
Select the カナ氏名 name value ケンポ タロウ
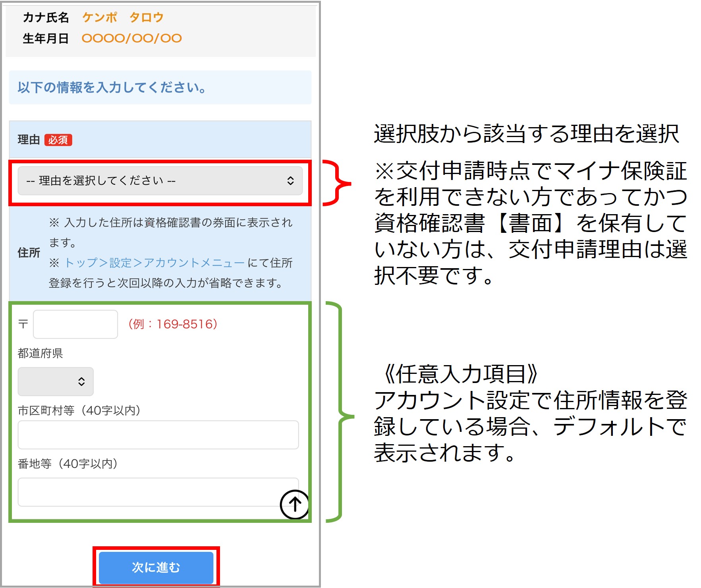(x=122, y=17)
